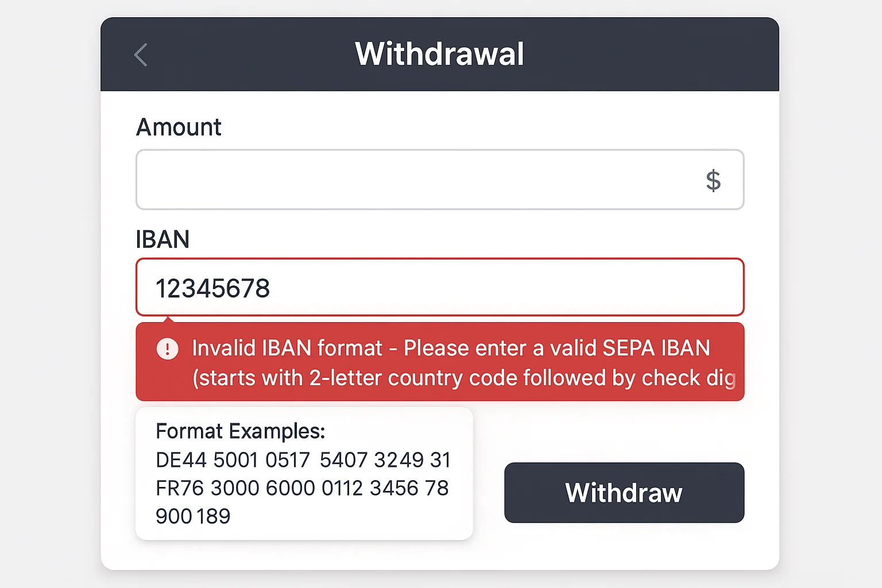Click the dollar sign currency icon

(713, 180)
